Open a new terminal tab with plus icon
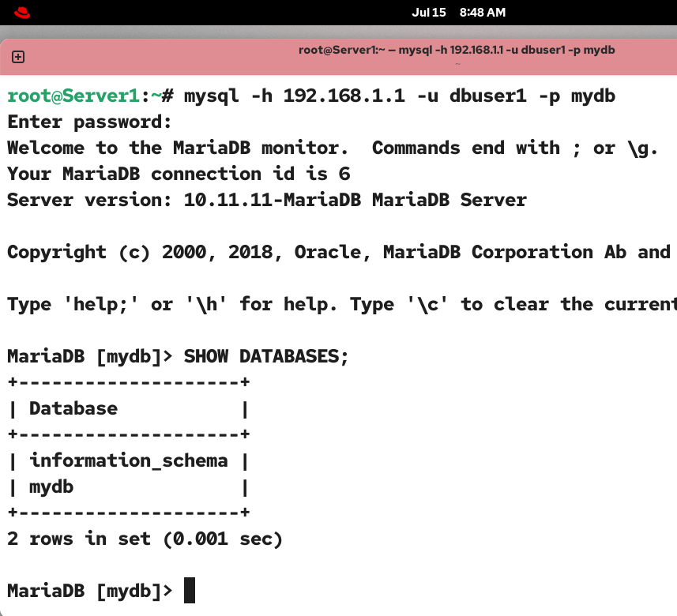677x616 pixels. tap(18, 57)
